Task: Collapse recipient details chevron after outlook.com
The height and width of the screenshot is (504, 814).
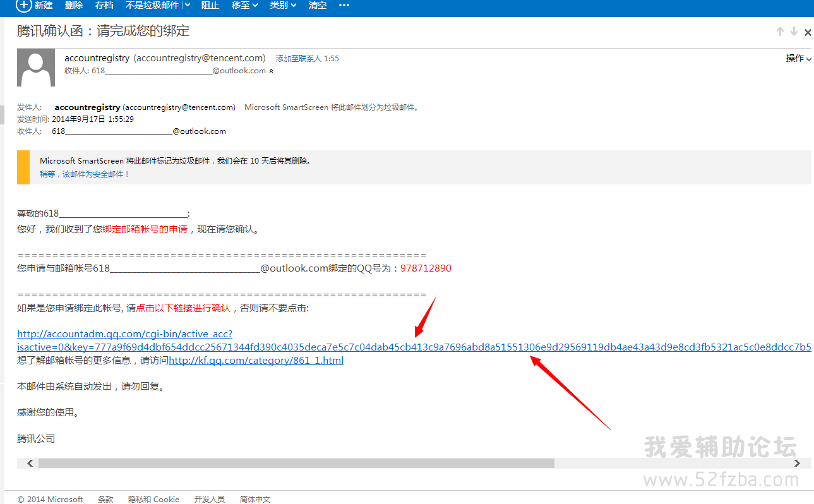Action: tap(272, 71)
